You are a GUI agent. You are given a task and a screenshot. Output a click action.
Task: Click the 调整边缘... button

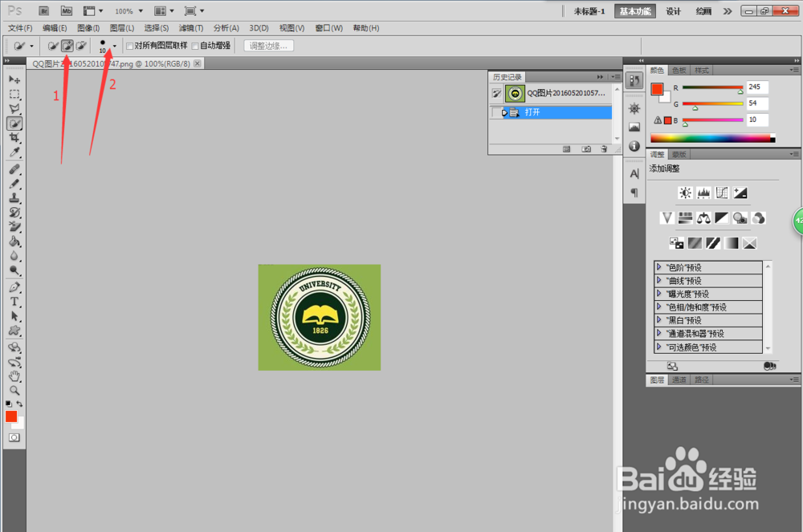pyautogui.click(x=268, y=46)
